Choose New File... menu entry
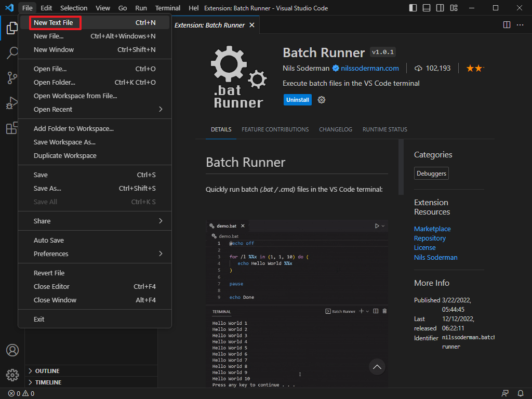 click(x=95, y=36)
